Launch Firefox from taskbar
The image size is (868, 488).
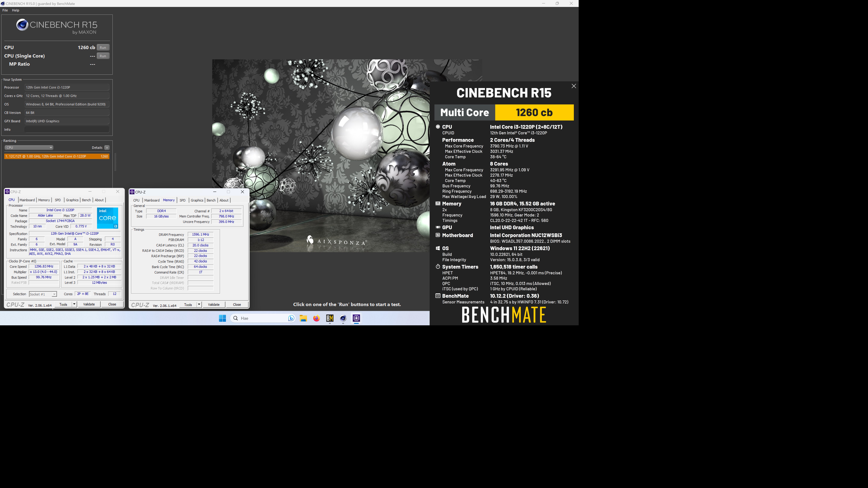(316, 318)
